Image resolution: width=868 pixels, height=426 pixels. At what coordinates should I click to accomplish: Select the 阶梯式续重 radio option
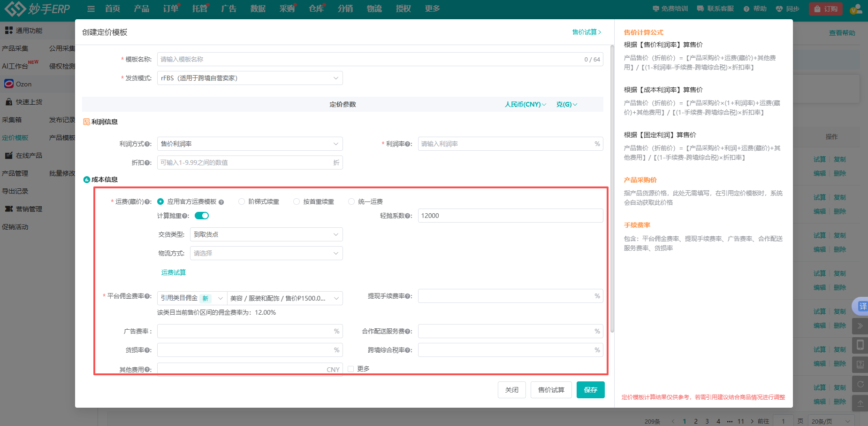pos(242,201)
